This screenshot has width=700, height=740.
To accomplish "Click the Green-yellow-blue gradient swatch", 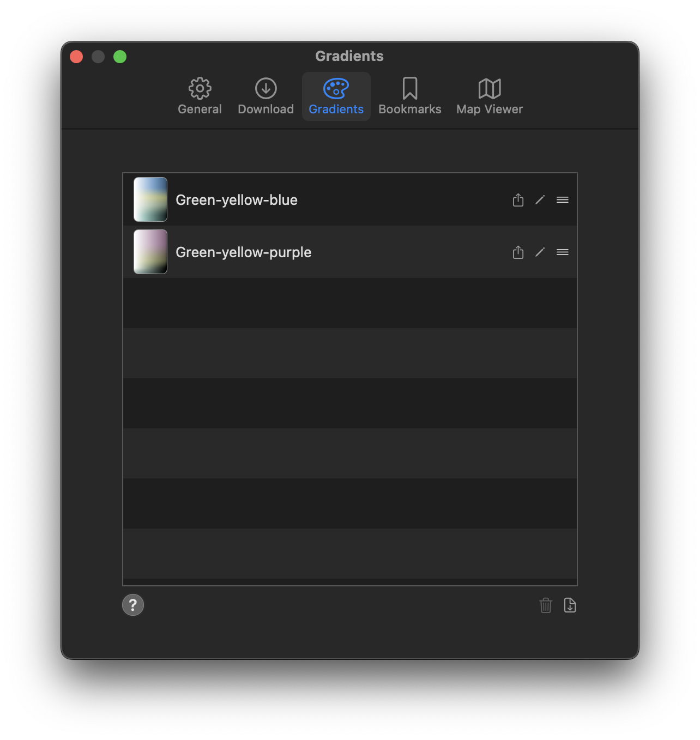I will [150, 199].
